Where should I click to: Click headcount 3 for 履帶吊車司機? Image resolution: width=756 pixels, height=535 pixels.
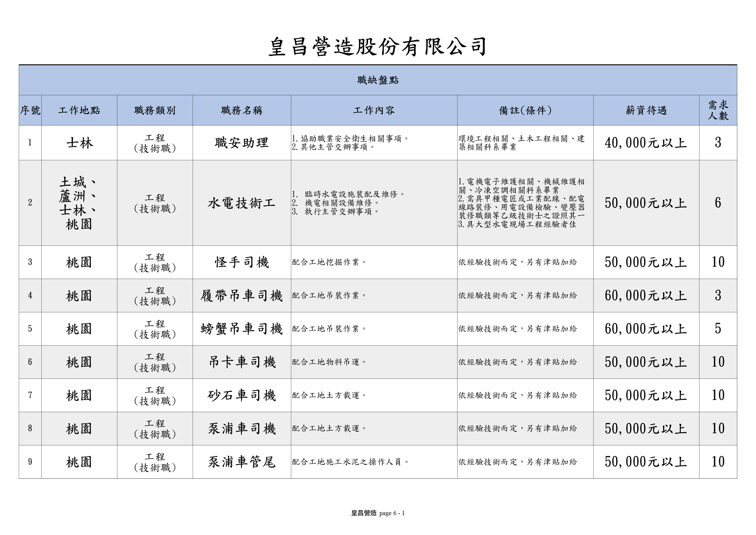(x=718, y=296)
